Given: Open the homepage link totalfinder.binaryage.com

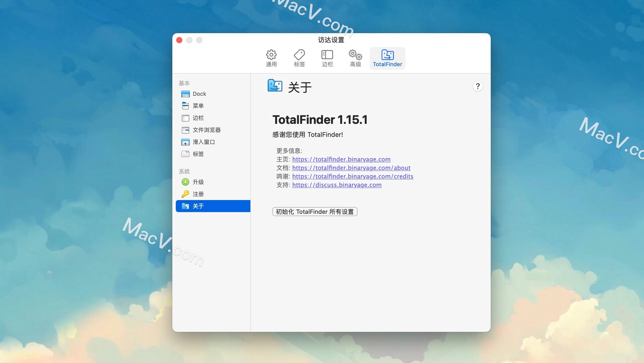Looking at the screenshot, I should click(x=341, y=159).
